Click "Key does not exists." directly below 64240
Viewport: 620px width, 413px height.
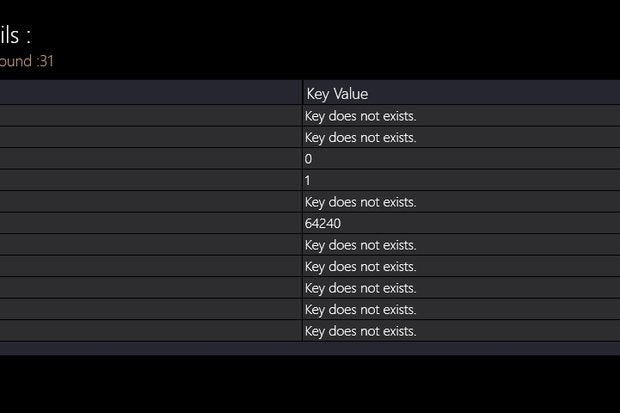point(461,245)
